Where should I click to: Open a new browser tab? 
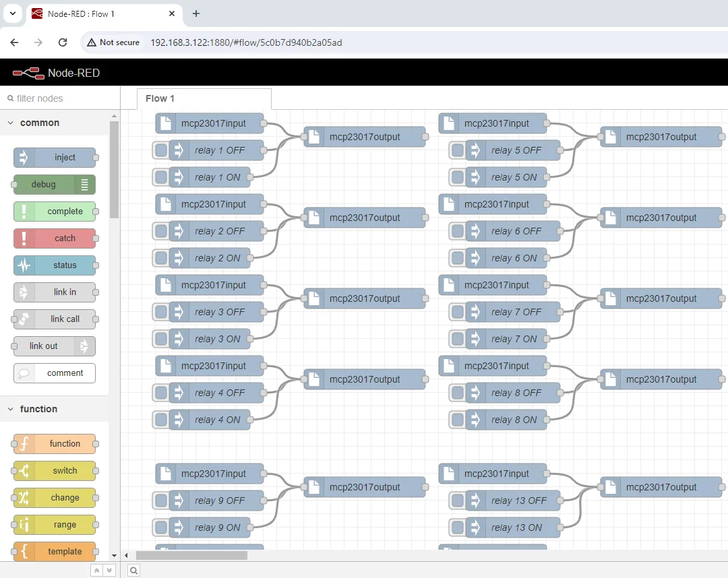point(196,13)
